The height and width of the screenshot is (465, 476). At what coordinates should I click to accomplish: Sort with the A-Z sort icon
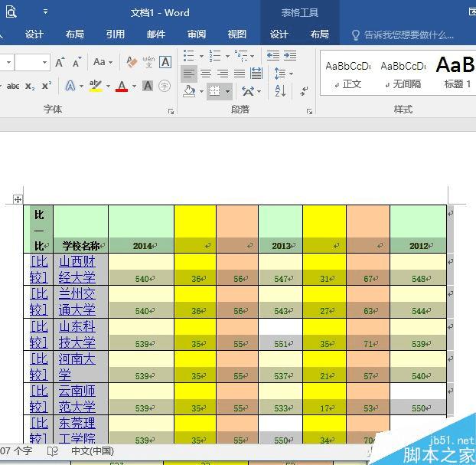[x=280, y=91]
